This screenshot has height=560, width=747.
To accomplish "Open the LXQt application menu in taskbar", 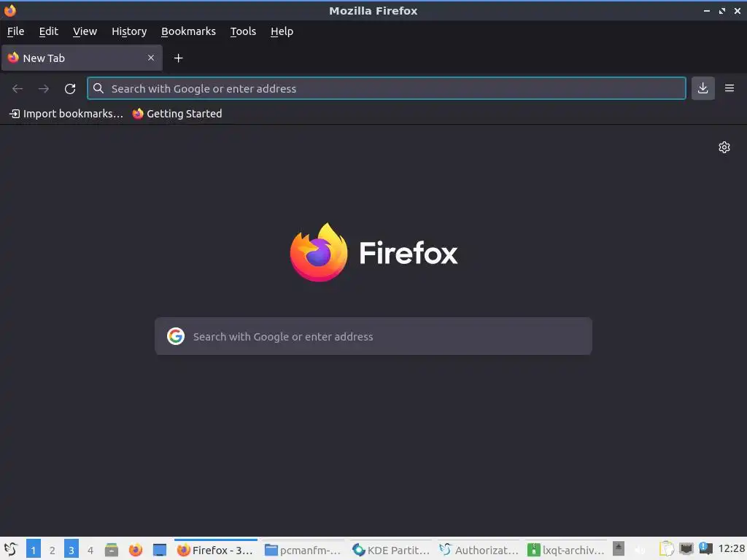I will tap(10, 550).
